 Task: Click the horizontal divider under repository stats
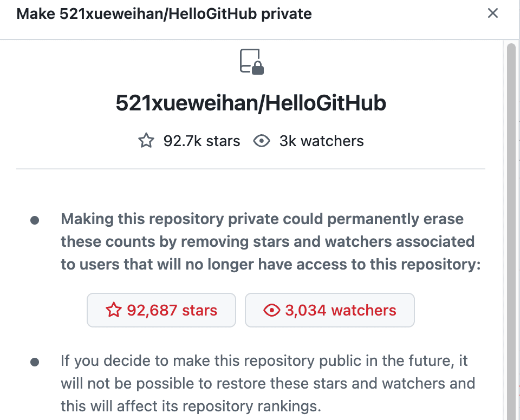point(251,169)
